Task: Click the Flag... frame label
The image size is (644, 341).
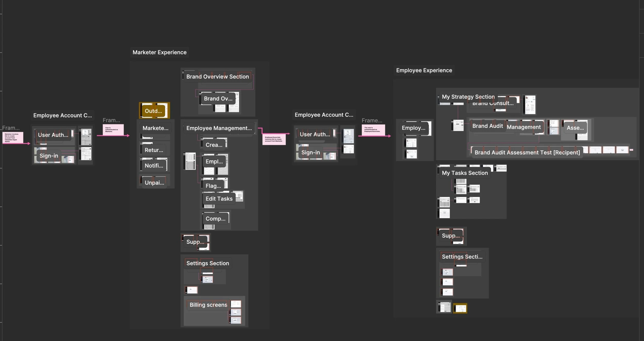Action: point(213,186)
